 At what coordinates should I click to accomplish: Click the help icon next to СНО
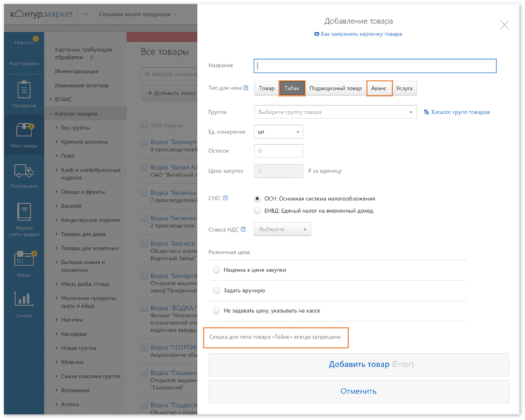tap(226, 198)
